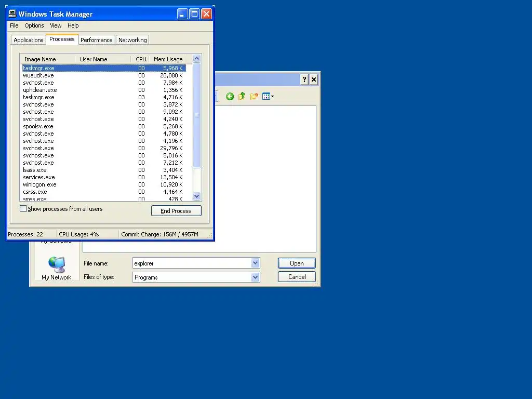Select the wuauclt.exe process row

(103, 75)
